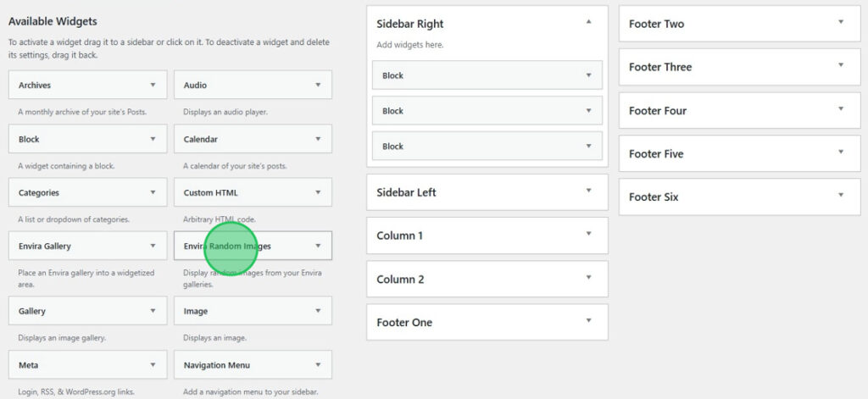
Task: Click the Envira Random Images widget
Action: point(227,247)
